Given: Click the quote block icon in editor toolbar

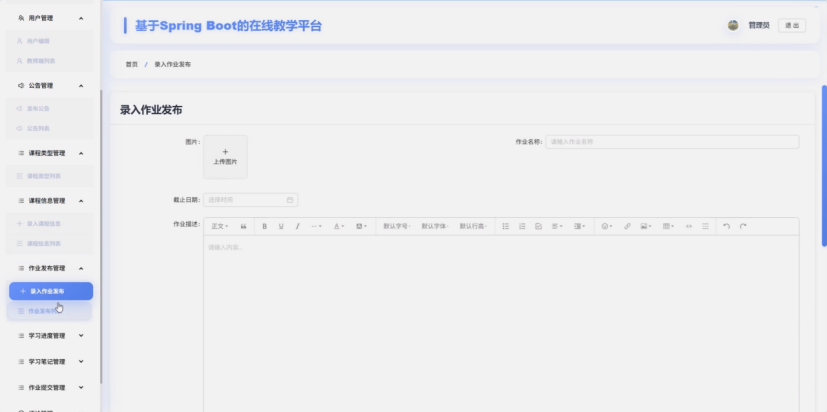Looking at the screenshot, I should click(243, 226).
